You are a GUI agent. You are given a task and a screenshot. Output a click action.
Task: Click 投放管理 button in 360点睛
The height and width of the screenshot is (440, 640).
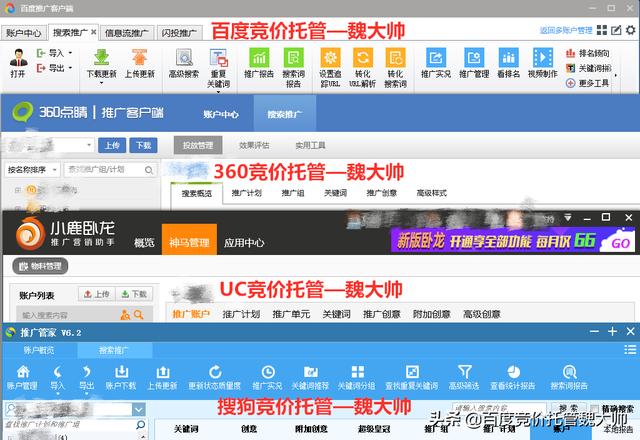(198, 145)
